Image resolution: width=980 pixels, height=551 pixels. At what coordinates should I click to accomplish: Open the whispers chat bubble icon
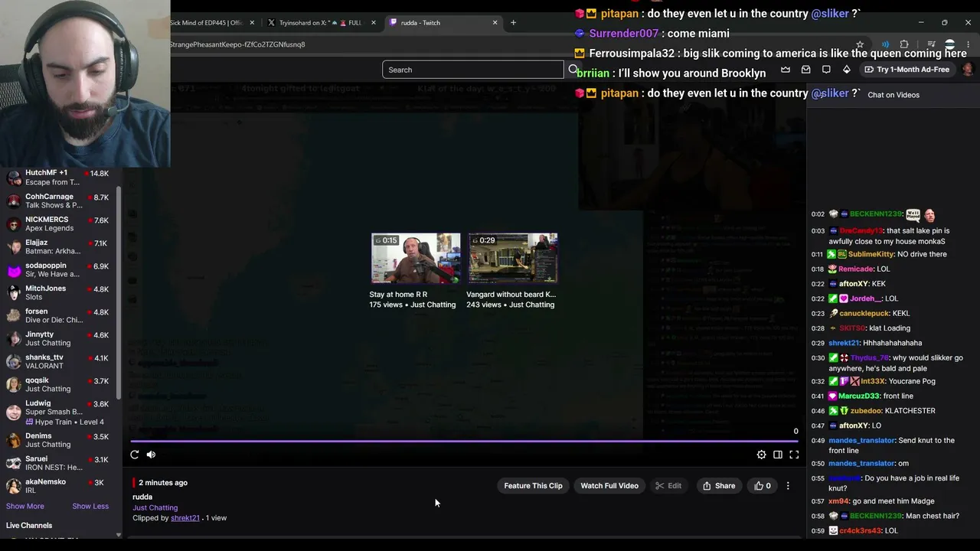point(826,70)
